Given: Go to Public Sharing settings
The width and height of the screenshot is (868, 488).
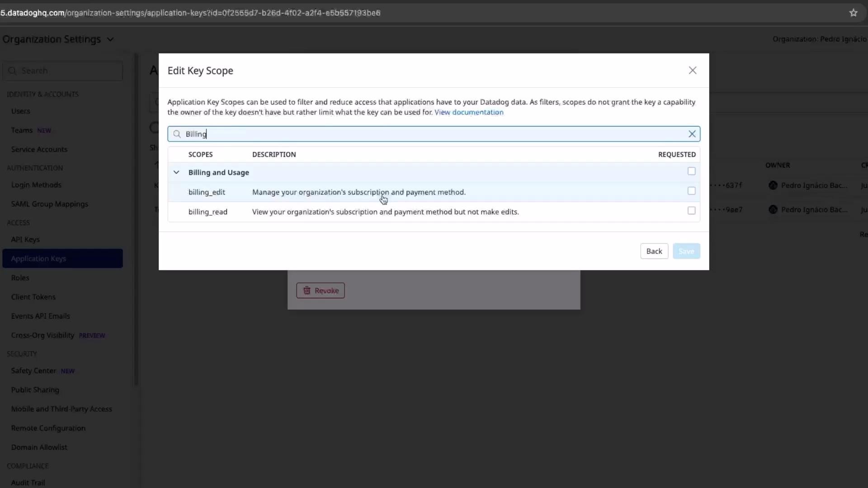Looking at the screenshot, I should (x=35, y=390).
